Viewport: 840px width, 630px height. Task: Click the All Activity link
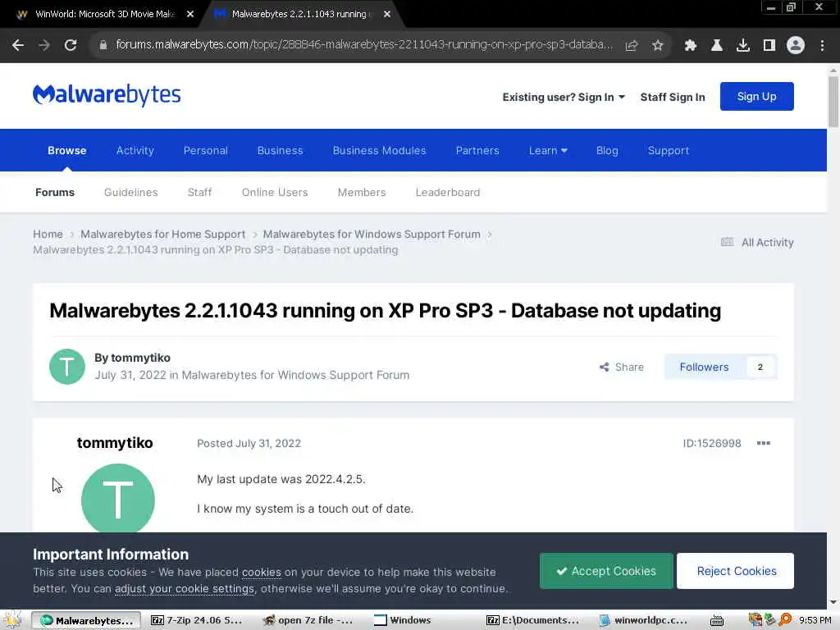coord(757,242)
